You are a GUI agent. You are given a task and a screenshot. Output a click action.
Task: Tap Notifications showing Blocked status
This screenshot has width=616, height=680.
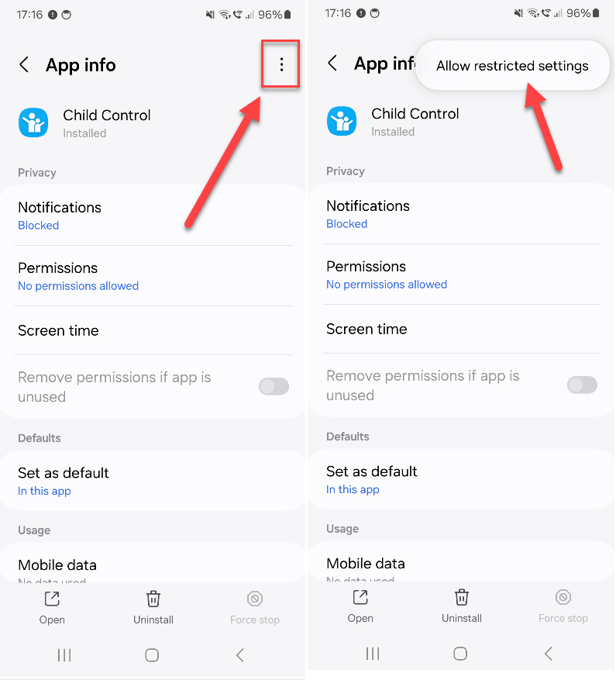click(60, 215)
